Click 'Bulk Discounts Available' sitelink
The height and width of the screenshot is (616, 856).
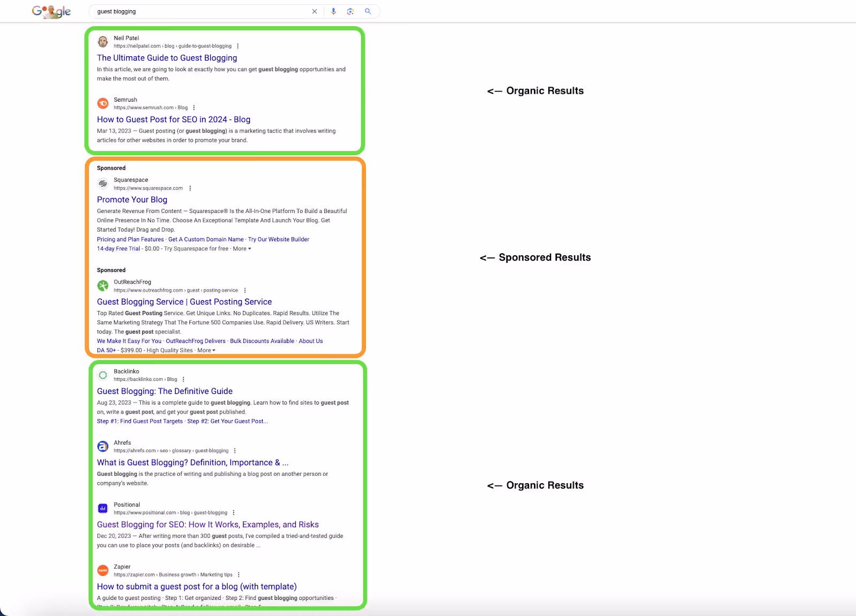click(262, 341)
